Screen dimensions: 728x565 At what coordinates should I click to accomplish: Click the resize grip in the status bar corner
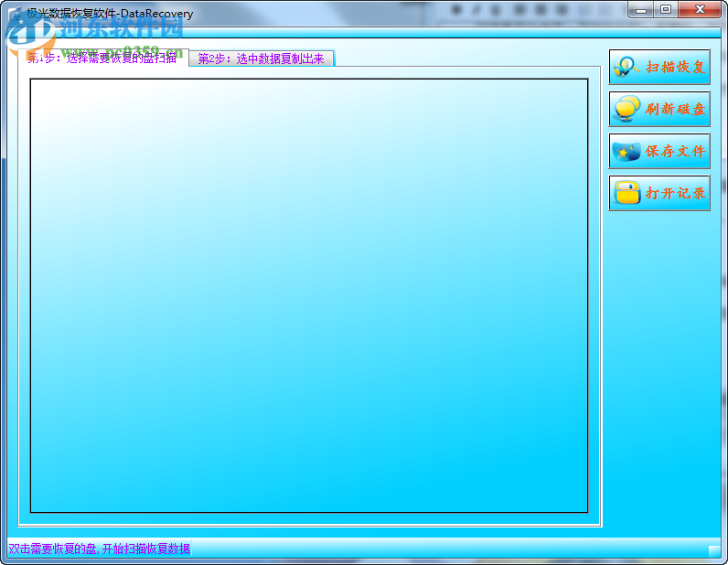(x=714, y=550)
